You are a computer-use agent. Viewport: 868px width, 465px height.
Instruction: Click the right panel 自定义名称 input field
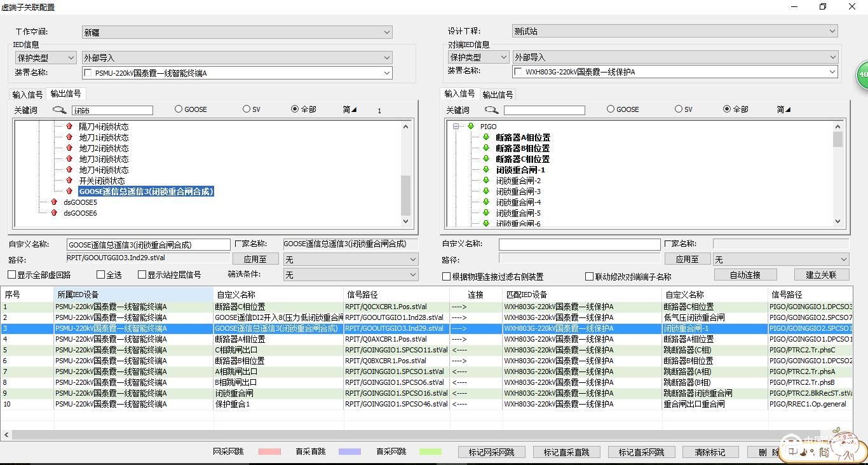click(579, 244)
